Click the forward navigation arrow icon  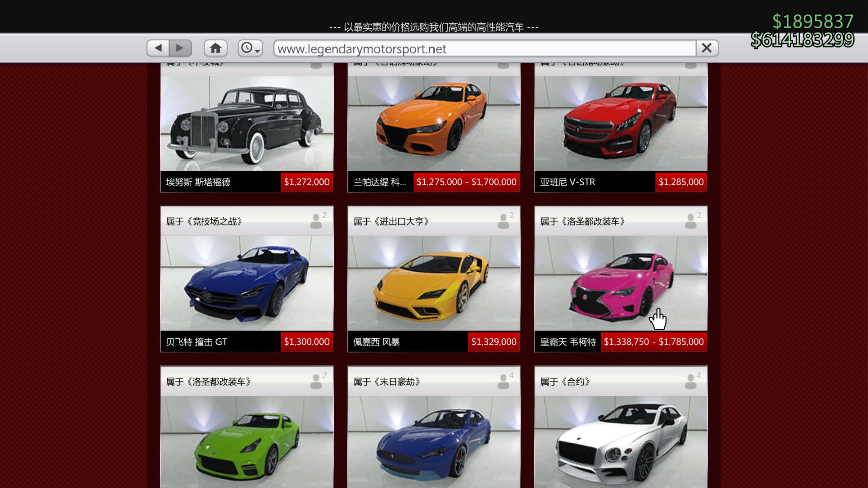pyautogui.click(x=180, y=48)
